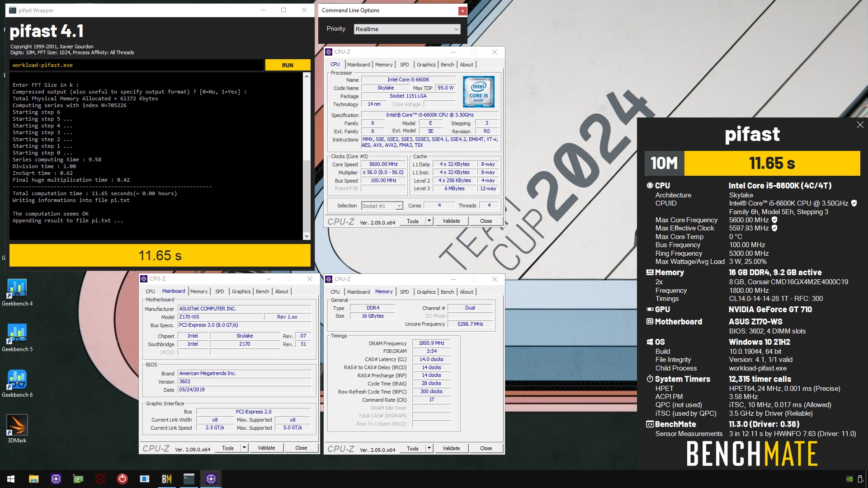Click the command prompt taskbar icon

(189, 479)
